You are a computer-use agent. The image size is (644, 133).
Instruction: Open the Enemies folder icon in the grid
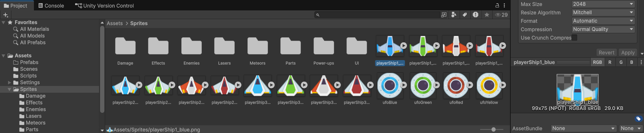click(191, 46)
